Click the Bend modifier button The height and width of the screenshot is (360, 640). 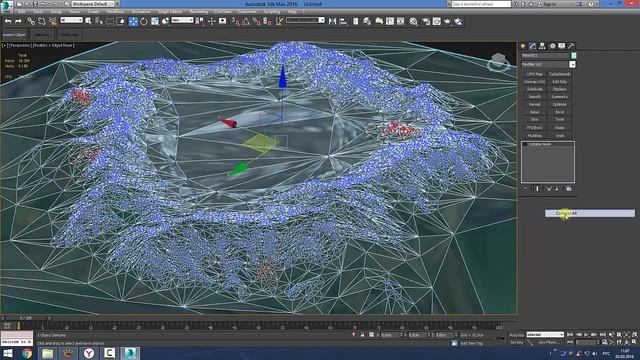click(560, 112)
